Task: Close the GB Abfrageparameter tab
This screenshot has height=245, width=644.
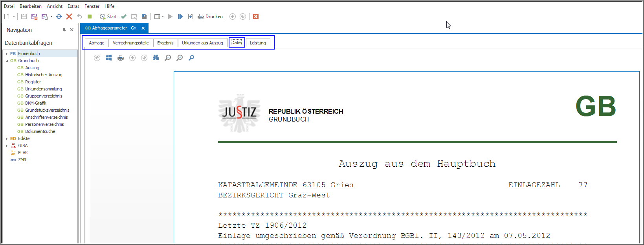Action: (x=143, y=28)
